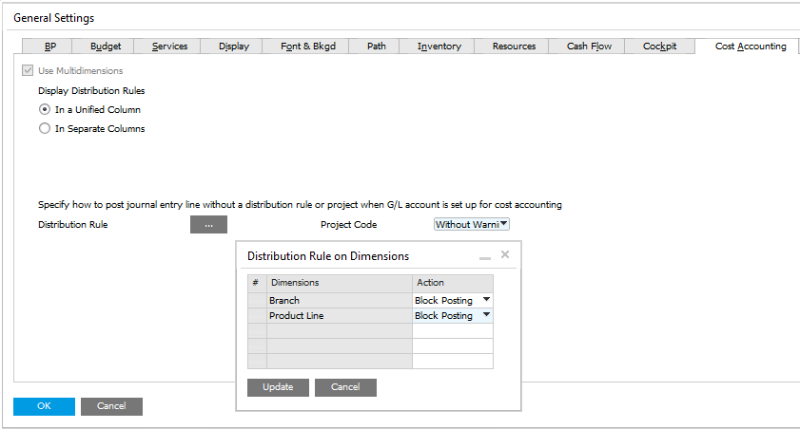The height and width of the screenshot is (429, 800).
Task: Expand the Project Code dropdown
Action: (x=503, y=225)
